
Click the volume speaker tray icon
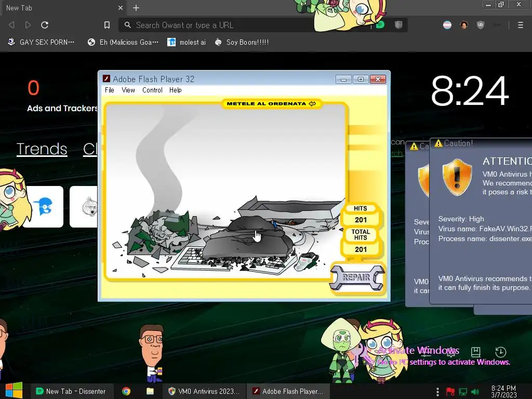475,392
